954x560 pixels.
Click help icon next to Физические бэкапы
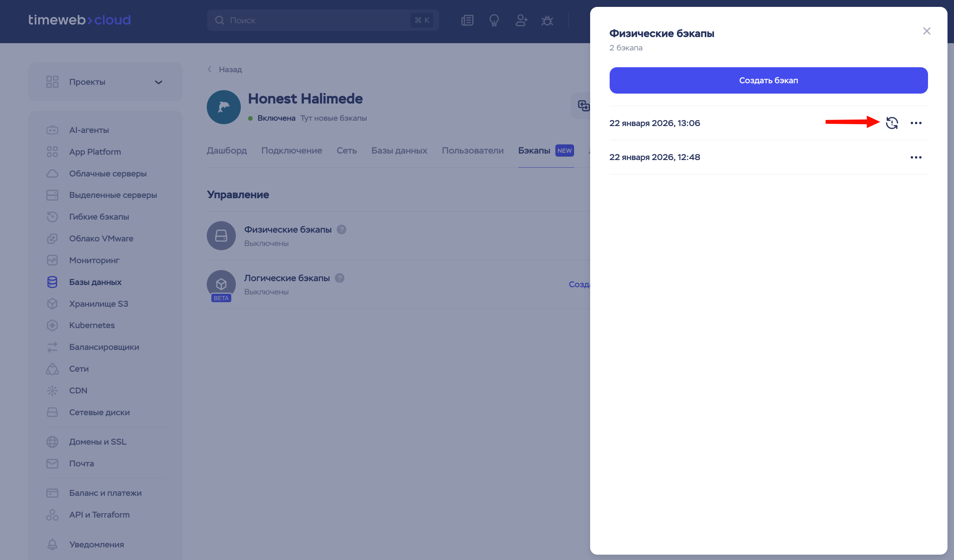[341, 230]
